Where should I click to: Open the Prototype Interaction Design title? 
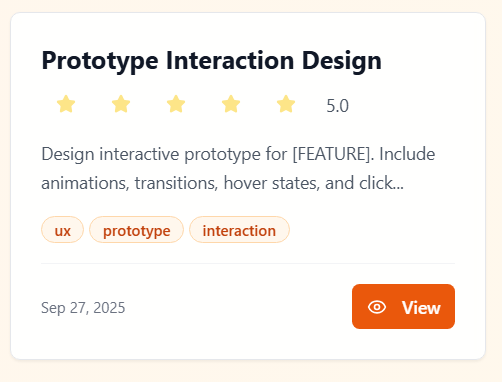point(211,61)
